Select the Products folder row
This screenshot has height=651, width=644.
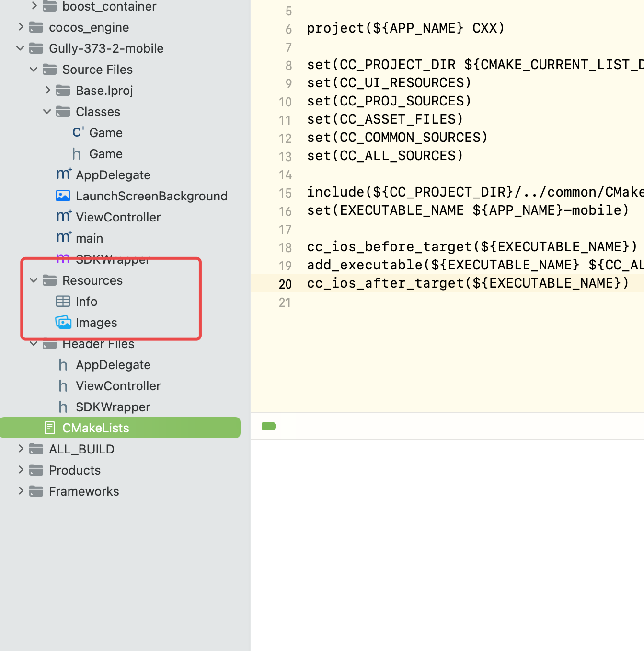75,470
